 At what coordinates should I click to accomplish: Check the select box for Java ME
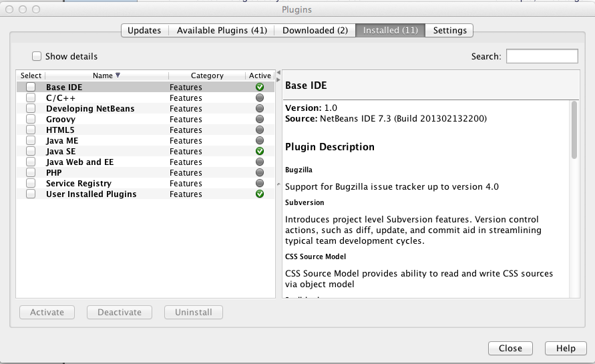(31, 141)
